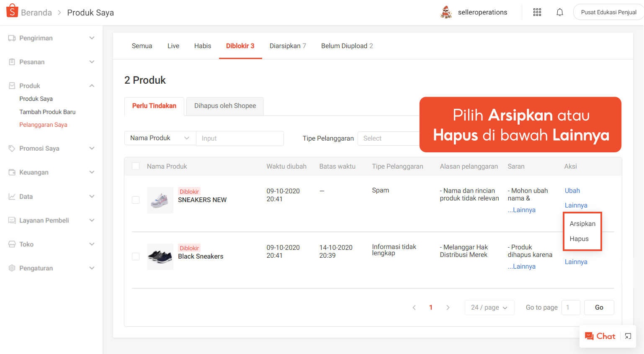Open the 24 per page dropdown
Screen dimensions: 644x354
click(489, 307)
